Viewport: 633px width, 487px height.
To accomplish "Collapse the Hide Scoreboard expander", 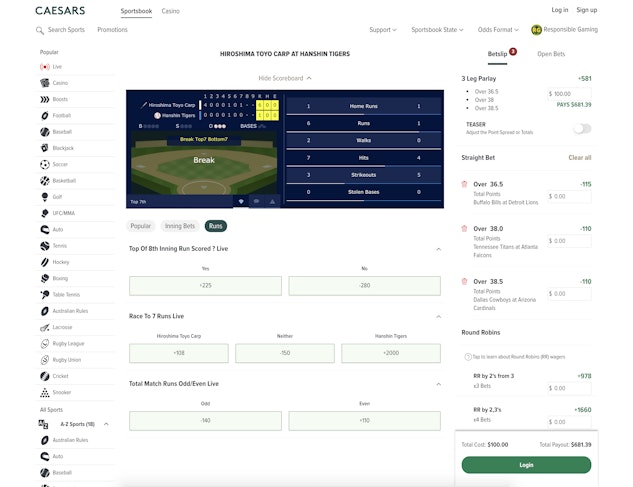I will [x=285, y=78].
